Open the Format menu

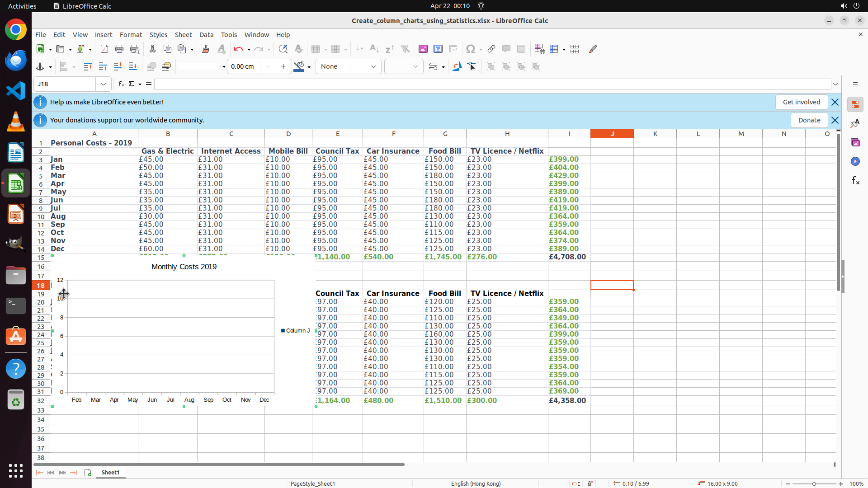(x=131, y=35)
